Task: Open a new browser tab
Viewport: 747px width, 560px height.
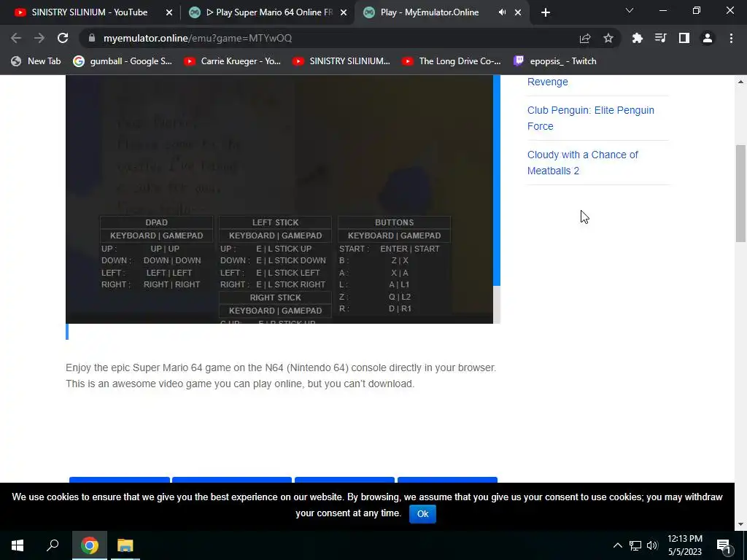Action: tap(546, 12)
